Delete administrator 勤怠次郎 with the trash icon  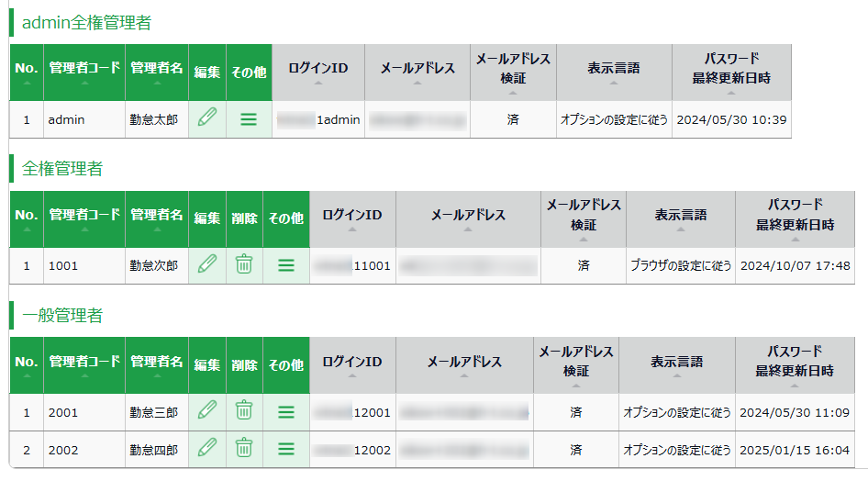click(244, 264)
